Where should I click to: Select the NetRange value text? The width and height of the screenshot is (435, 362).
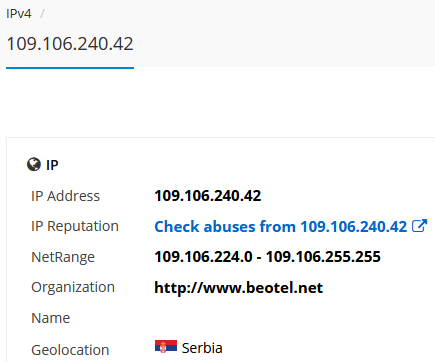pyautogui.click(x=267, y=257)
